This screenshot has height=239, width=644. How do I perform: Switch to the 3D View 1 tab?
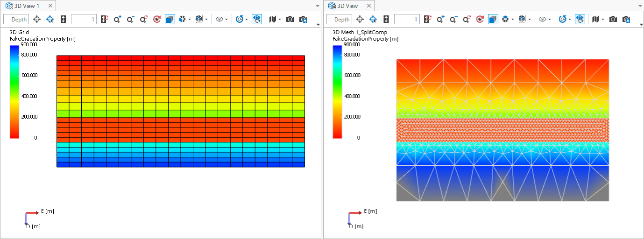(x=26, y=6)
